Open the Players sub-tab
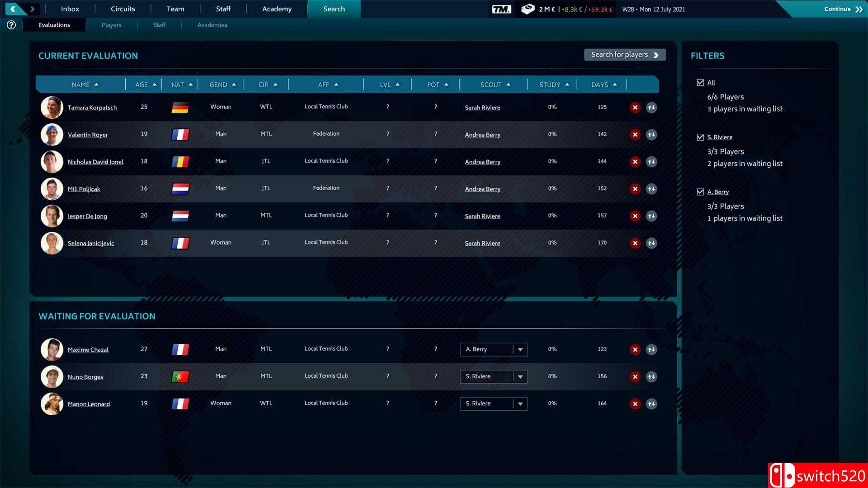 pos(111,25)
